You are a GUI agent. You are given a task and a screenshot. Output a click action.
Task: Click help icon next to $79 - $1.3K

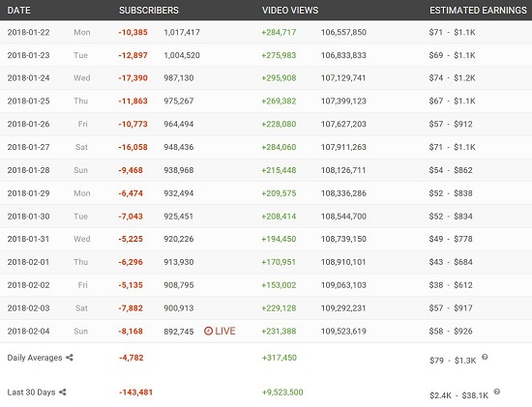click(485, 357)
